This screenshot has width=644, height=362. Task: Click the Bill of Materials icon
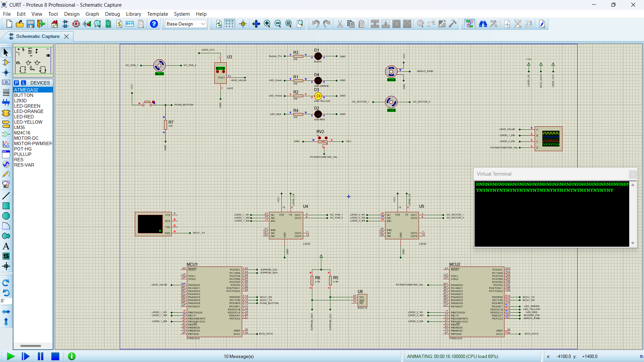pos(119,24)
